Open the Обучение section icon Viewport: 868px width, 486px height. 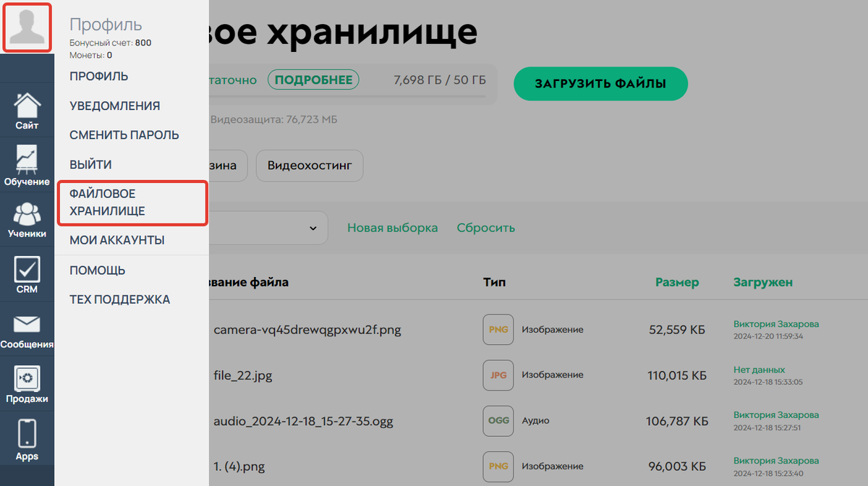(x=27, y=165)
